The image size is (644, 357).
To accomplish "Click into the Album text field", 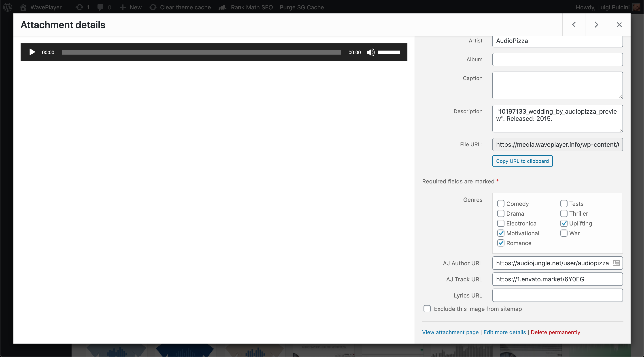I will (557, 59).
